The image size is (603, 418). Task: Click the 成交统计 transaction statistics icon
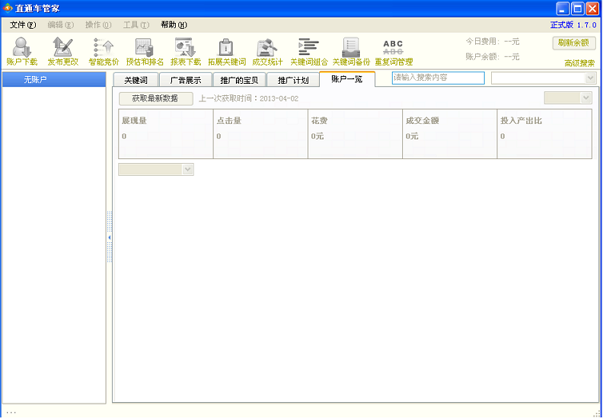tap(267, 51)
